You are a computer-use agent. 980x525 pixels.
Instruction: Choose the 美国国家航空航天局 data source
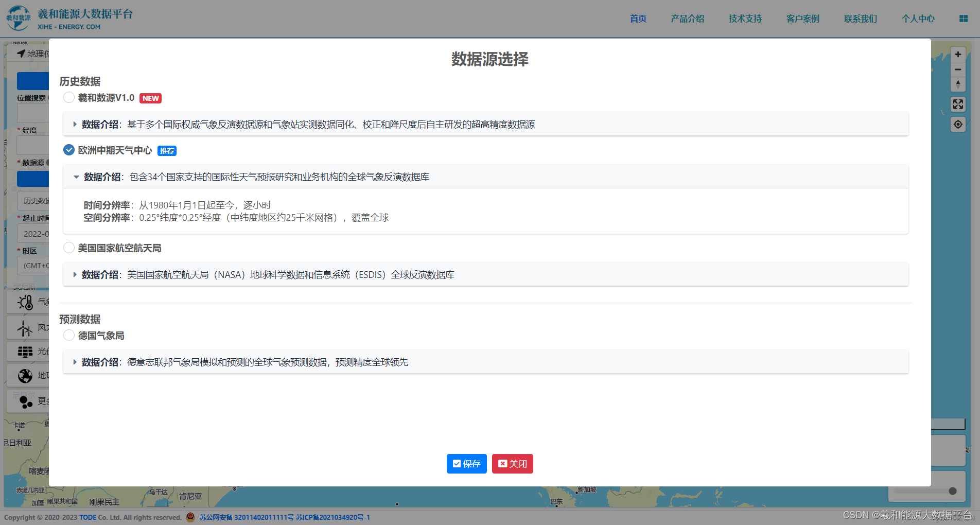point(69,248)
